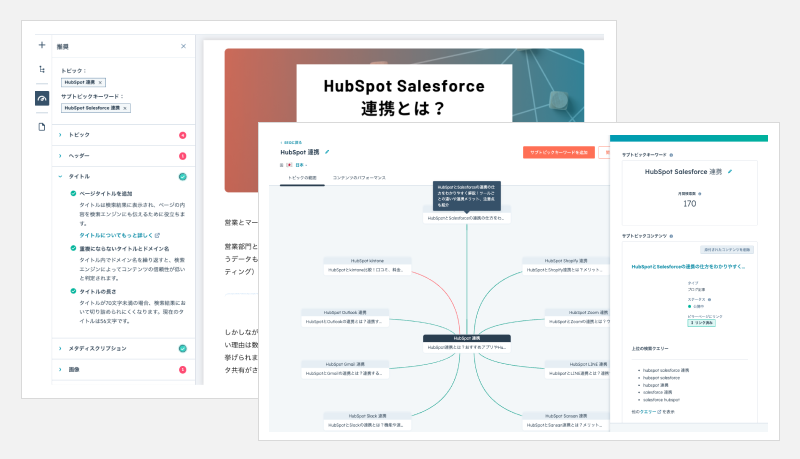The image size is (800, 459).
Task: Click info icon beside monthly search volume
Action: (699, 194)
